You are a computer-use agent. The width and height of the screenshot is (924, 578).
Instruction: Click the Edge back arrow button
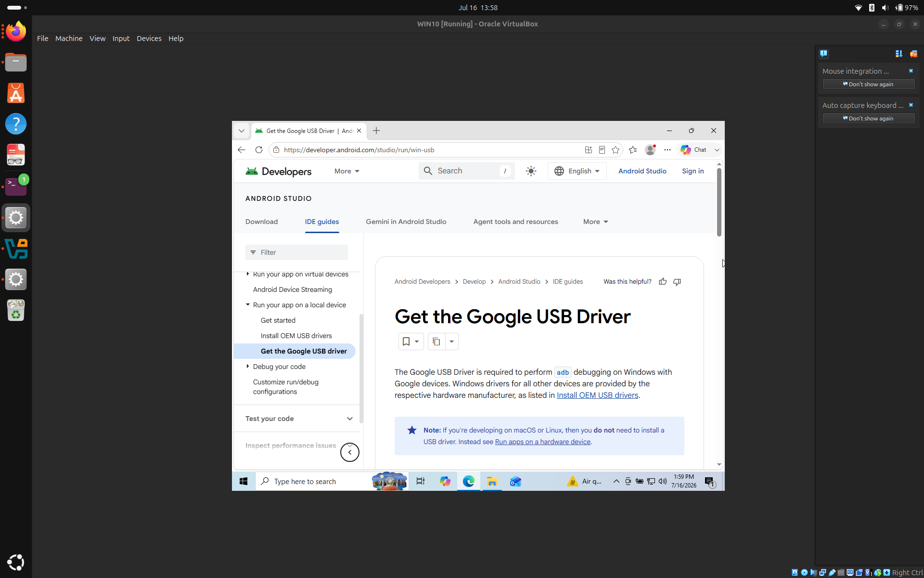coord(242,150)
